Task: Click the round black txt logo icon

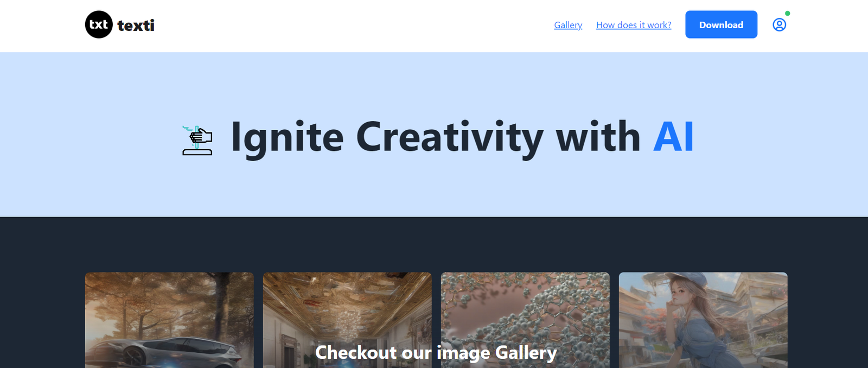Action: tap(99, 24)
